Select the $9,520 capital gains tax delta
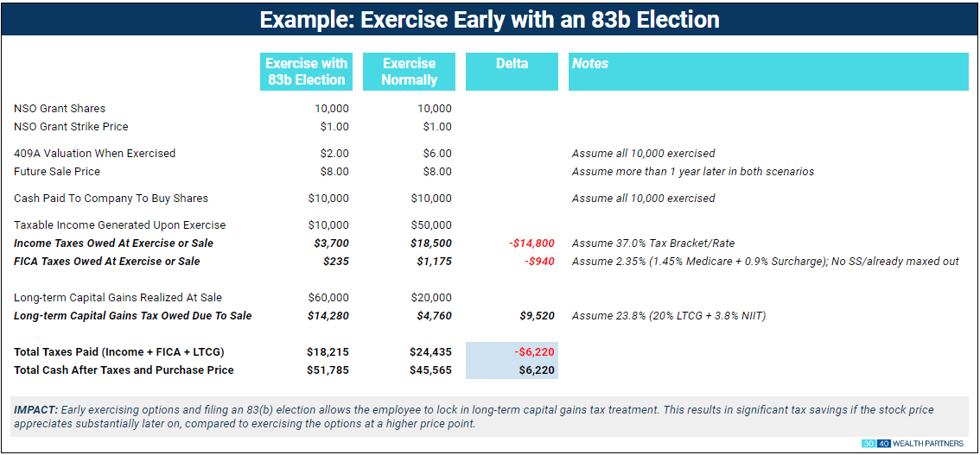This screenshot has height=455, width=980. coord(537,316)
